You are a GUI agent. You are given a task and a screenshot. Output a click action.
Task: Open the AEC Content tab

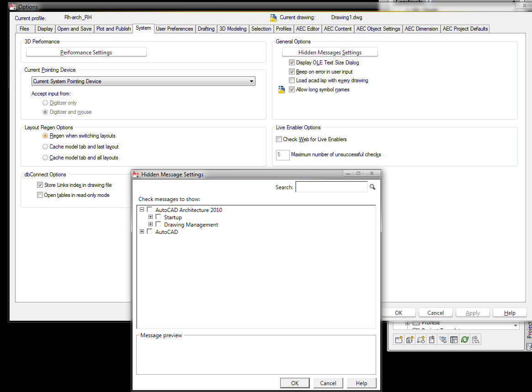pyautogui.click(x=338, y=29)
